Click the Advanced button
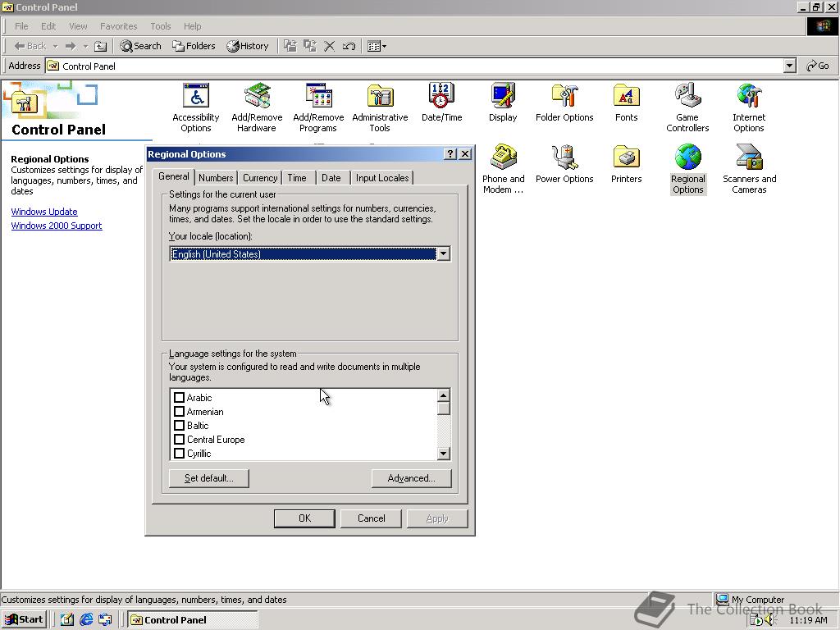This screenshot has width=840, height=630. [x=412, y=478]
